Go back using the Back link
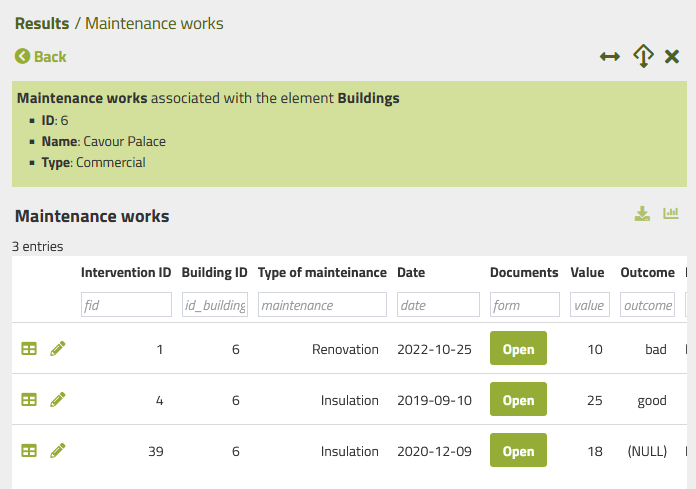The height and width of the screenshot is (489, 696). (x=41, y=57)
